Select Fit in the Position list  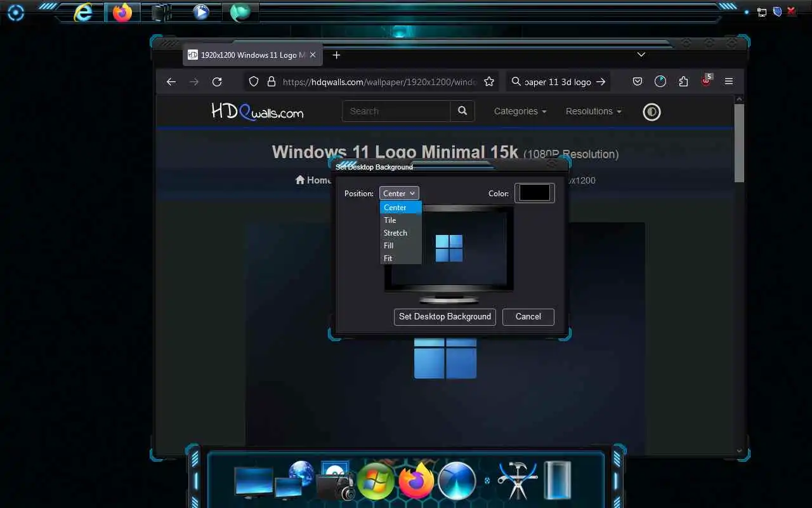[401, 258]
